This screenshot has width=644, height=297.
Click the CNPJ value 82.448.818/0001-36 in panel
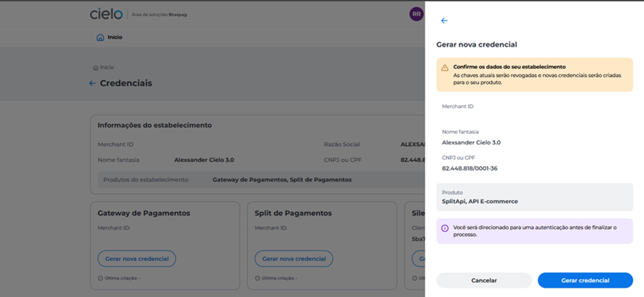tap(470, 168)
